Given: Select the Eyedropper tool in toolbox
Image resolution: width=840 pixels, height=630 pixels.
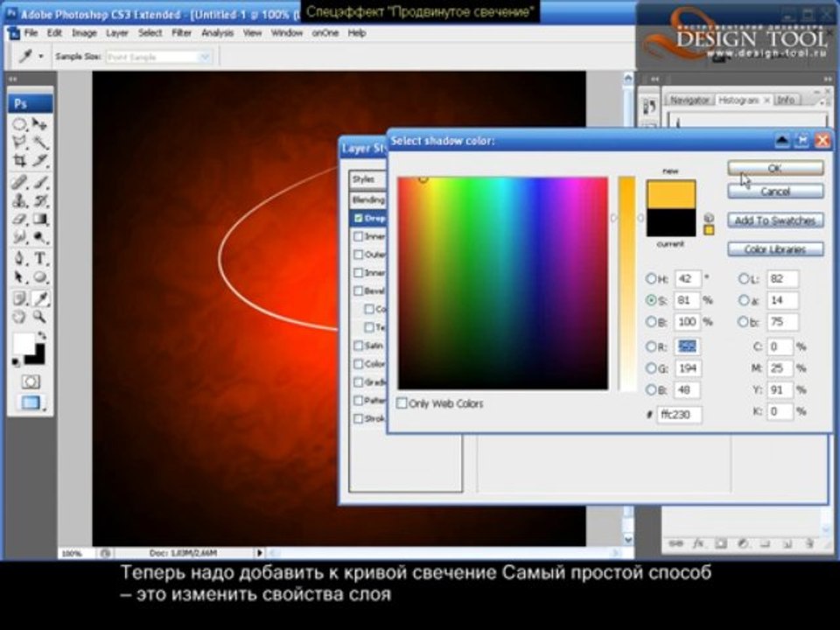Looking at the screenshot, I should pos(40,298).
